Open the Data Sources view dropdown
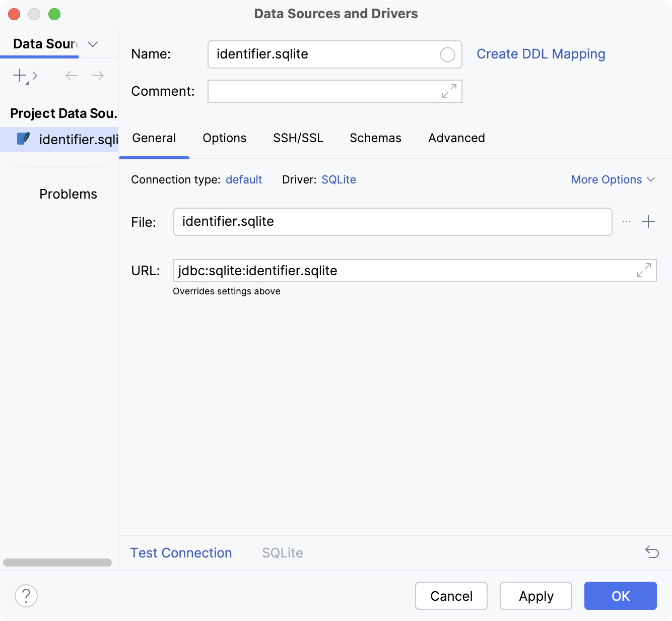This screenshot has width=672, height=621. point(92,44)
